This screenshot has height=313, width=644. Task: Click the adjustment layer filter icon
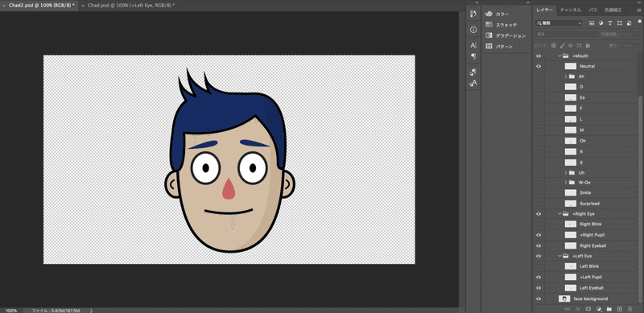coord(601,23)
